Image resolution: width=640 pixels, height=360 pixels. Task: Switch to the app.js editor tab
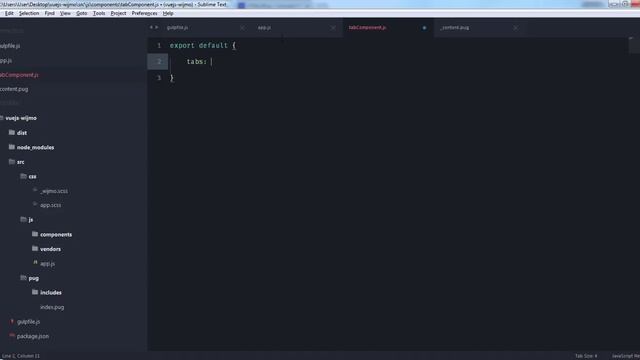click(x=264, y=28)
